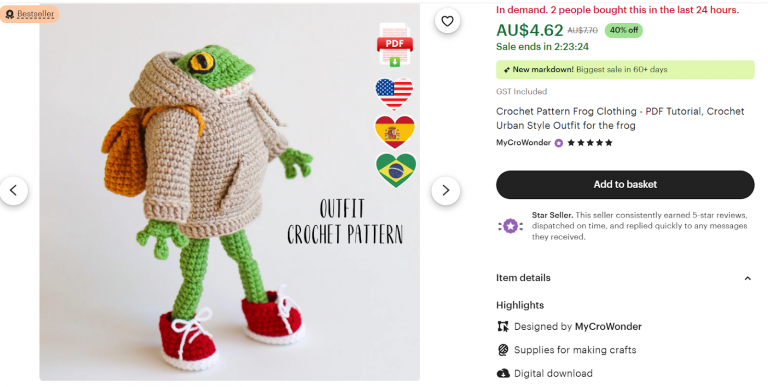The width and height of the screenshot is (768, 387).
Task: Click the star seller badge beside MyCroWonder
Action: [x=558, y=143]
